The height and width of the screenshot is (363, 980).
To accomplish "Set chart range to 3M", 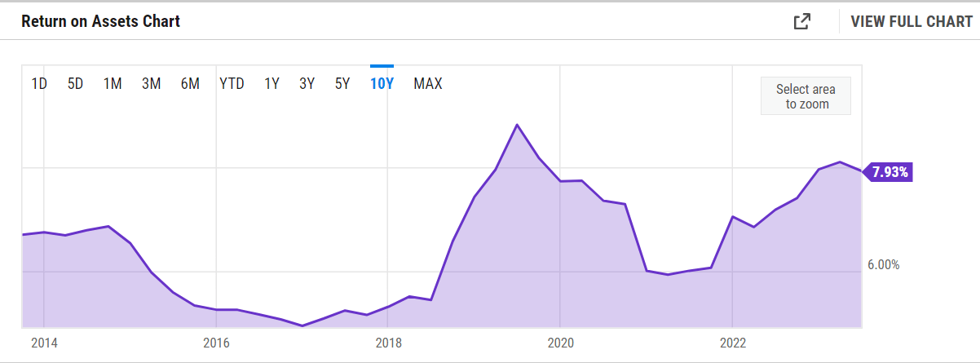I will 151,83.
